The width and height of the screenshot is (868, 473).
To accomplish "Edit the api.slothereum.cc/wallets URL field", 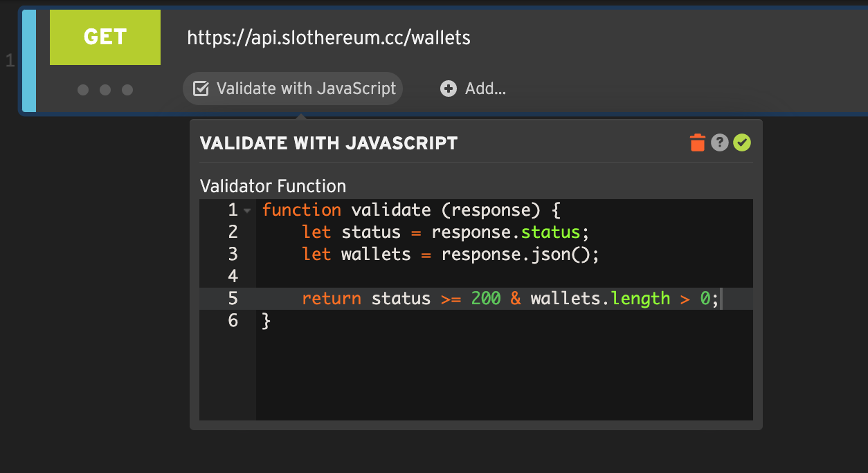I will [329, 37].
